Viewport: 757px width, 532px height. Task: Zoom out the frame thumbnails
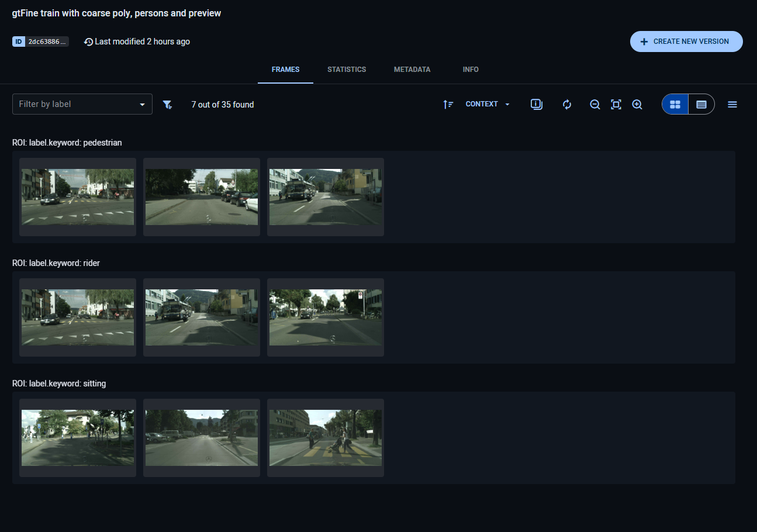594,105
